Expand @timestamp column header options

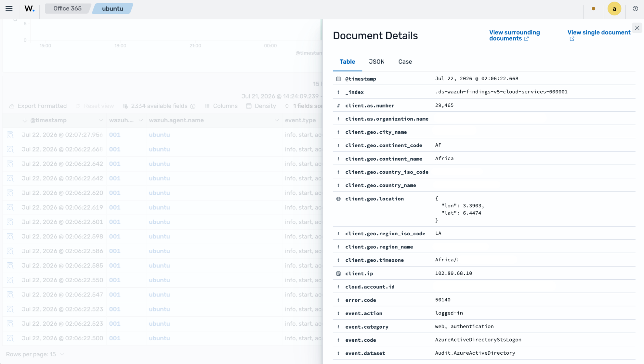click(x=101, y=120)
